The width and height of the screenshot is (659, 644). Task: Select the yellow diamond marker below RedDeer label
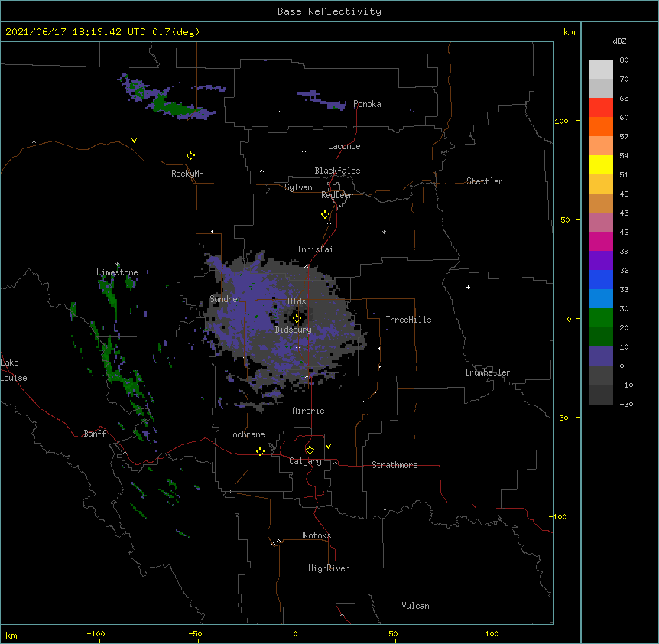pyautogui.click(x=326, y=215)
